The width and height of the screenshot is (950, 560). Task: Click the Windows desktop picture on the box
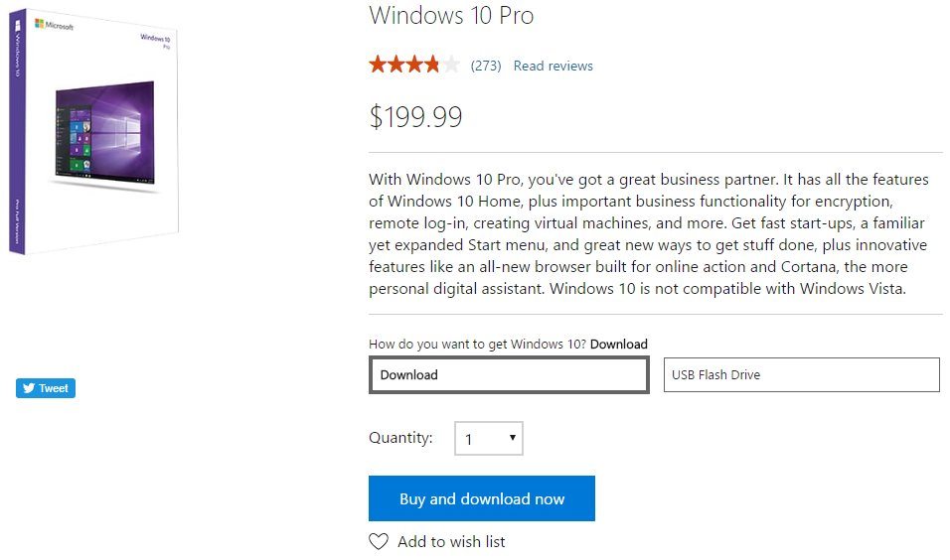[104, 132]
